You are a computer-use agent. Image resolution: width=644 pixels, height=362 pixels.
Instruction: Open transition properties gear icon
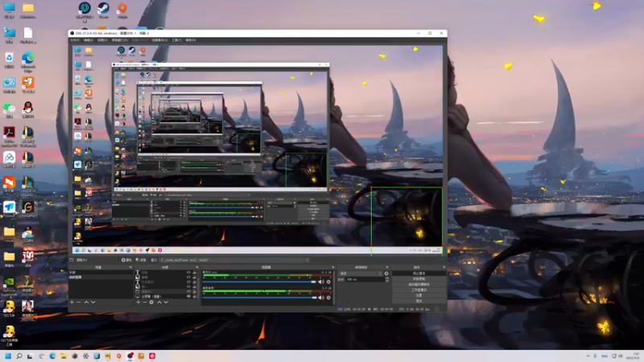pos(386,274)
